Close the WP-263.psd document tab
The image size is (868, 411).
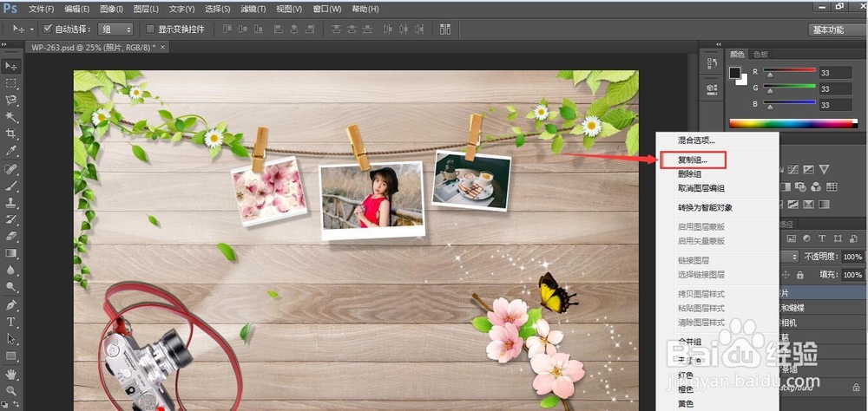click(x=163, y=47)
